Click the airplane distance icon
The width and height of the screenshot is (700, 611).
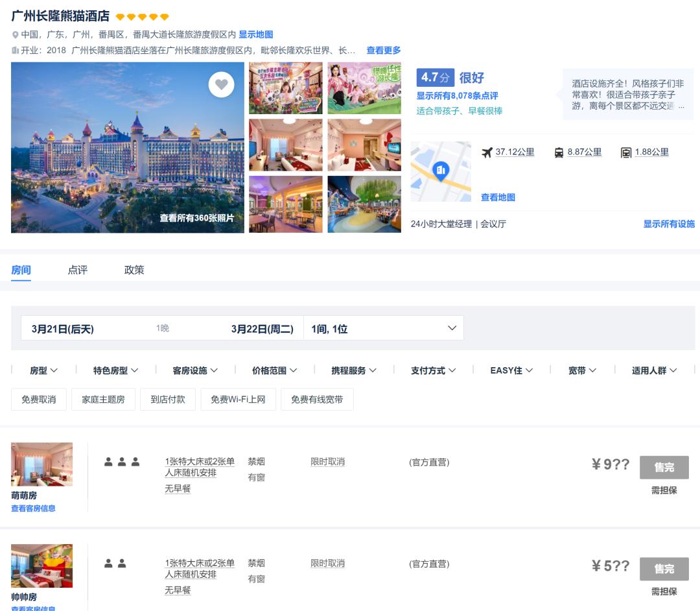(x=487, y=152)
